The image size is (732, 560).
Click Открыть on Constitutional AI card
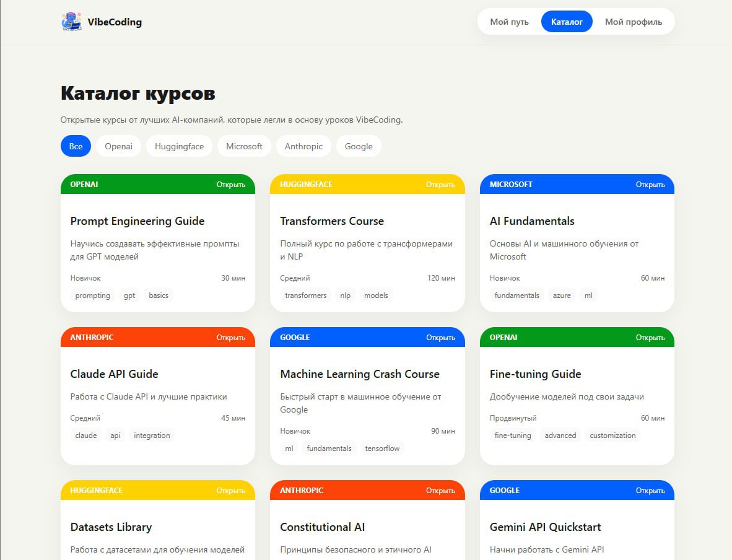pyautogui.click(x=440, y=491)
